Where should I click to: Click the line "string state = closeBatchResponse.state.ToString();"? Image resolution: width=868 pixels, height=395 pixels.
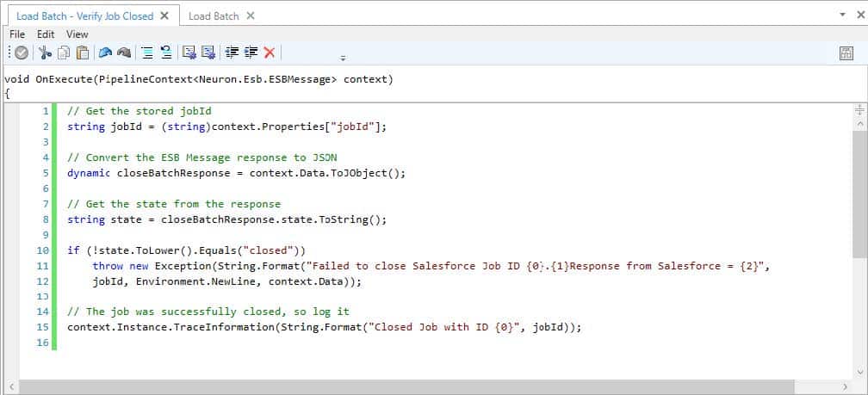click(x=227, y=219)
